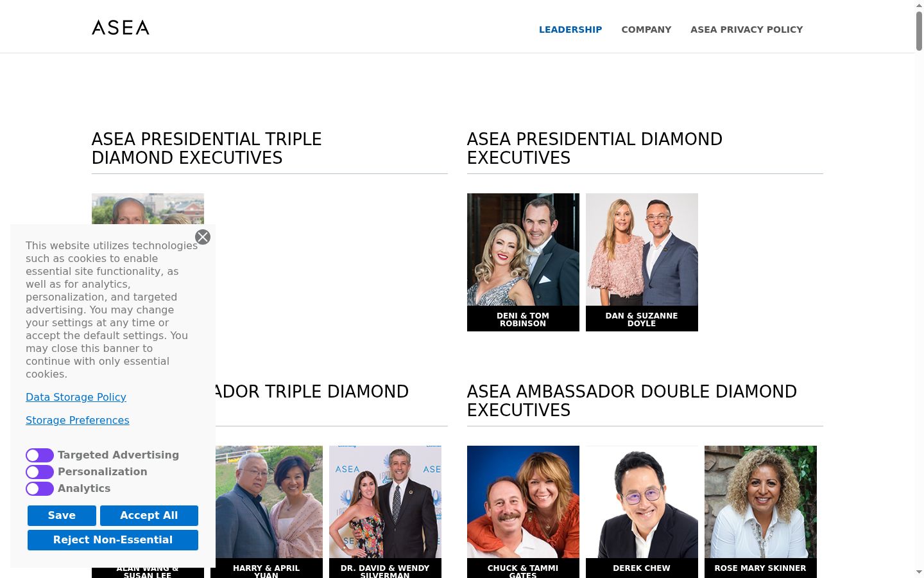Toggle Analytics switch
924x578 pixels.
pyautogui.click(x=40, y=489)
